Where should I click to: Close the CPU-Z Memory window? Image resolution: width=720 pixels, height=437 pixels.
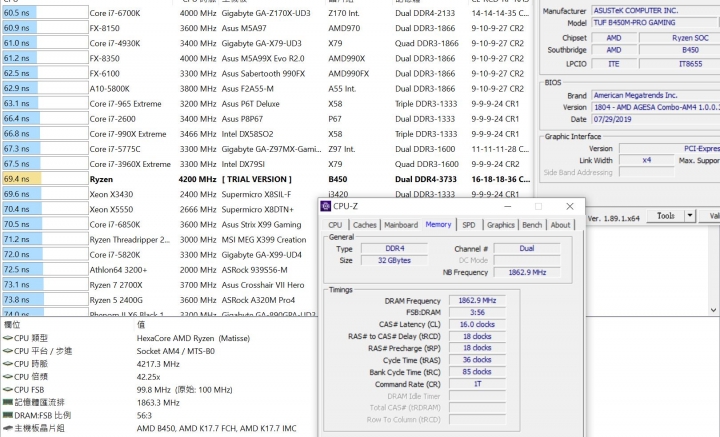tap(570, 207)
